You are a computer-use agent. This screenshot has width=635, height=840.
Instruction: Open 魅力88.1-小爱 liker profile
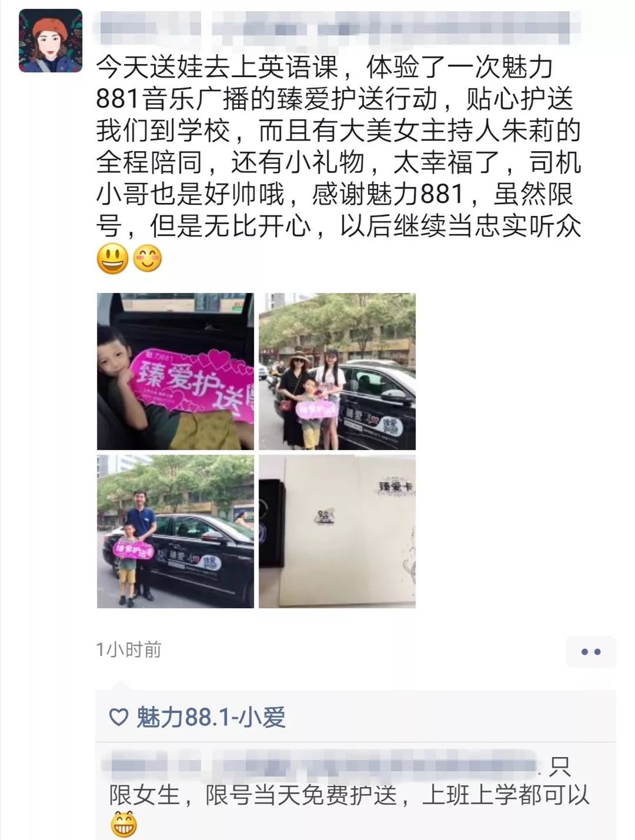tap(211, 717)
